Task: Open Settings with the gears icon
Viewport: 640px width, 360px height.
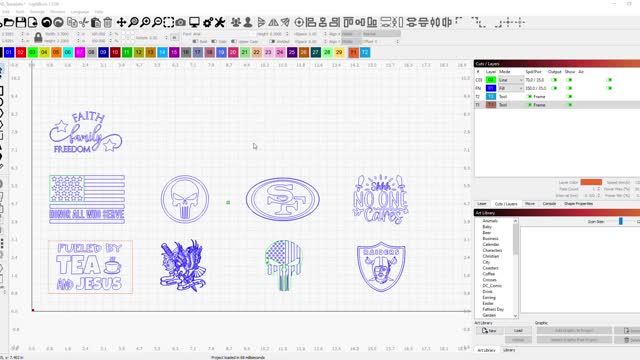Action: click(208, 22)
